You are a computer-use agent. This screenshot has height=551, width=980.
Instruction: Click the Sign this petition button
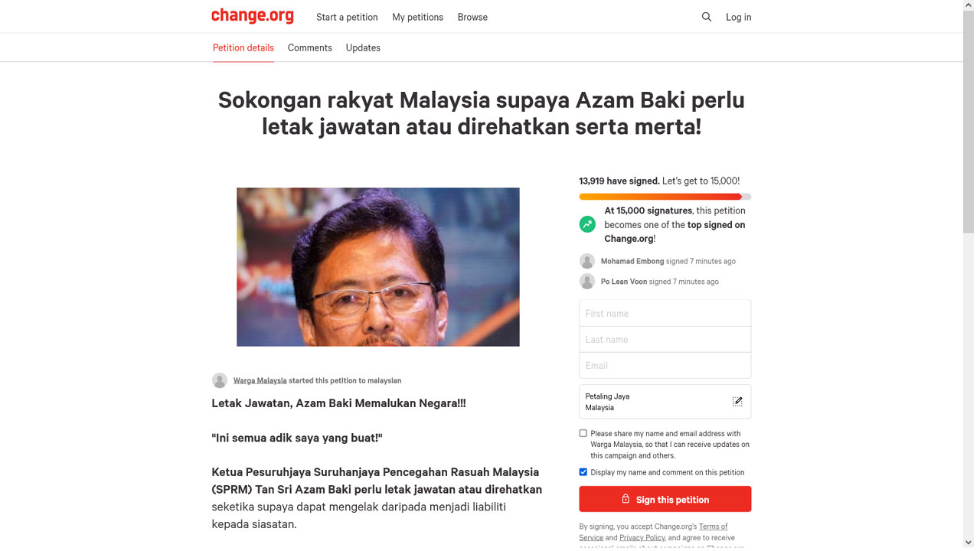(665, 499)
